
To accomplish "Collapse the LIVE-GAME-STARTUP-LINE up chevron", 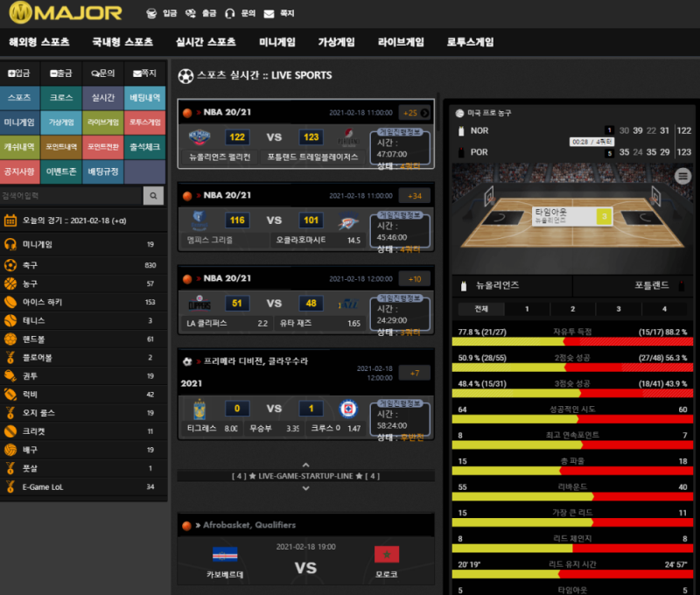I will 305,465.
